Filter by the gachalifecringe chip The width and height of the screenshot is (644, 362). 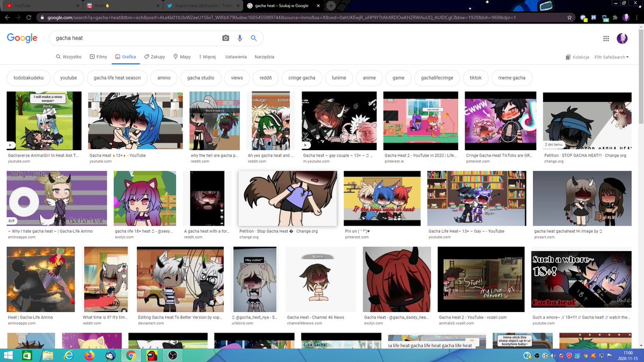pyautogui.click(x=437, y=78)
